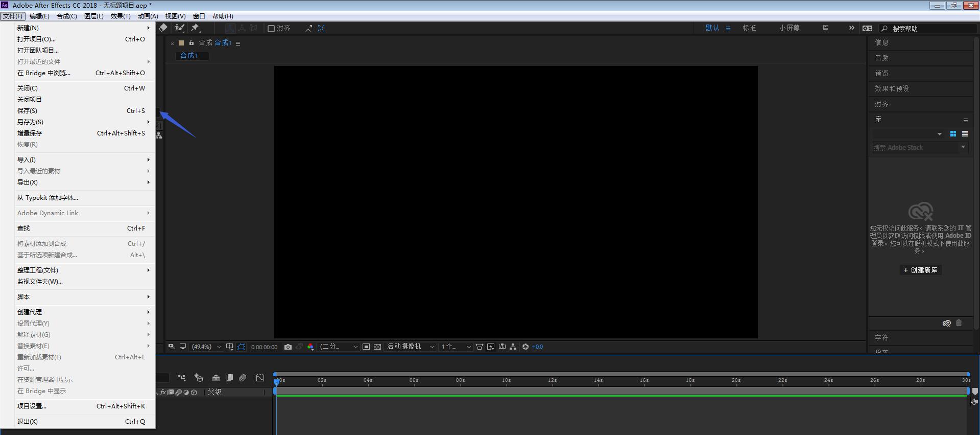Select the Roto Brush tool
Image resolution: width=980 pixels, height=435 pixels.
tap(179, 28)
